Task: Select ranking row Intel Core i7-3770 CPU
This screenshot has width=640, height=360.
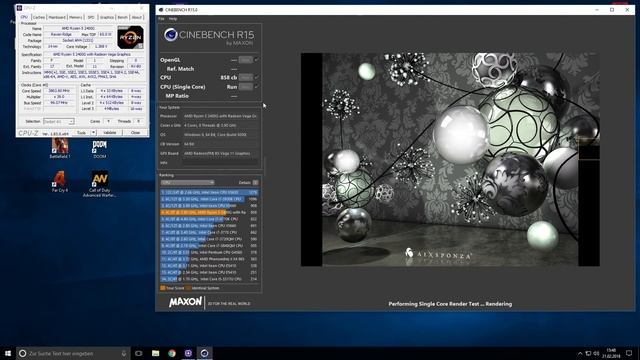Action: coord(209,232)
